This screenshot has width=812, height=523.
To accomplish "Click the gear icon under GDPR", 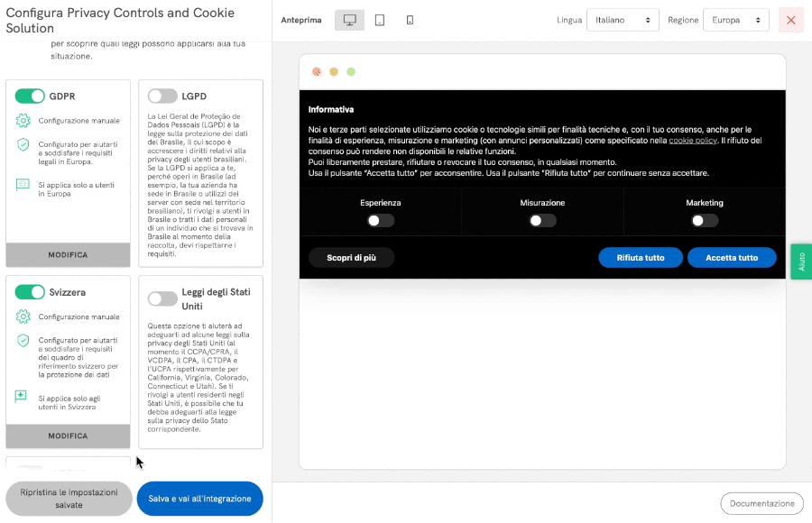I will pyautogui.click(x=23, y=120).
